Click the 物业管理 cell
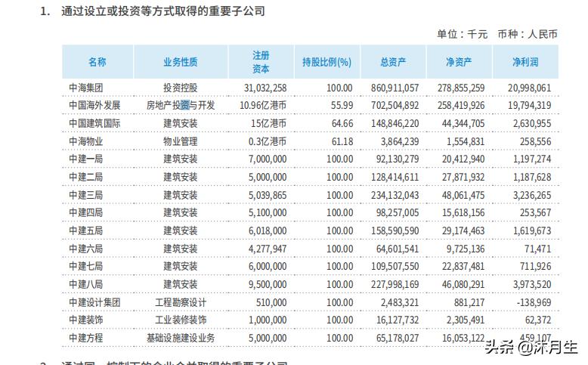This screenshot has height=365, width=588. [181, 141]
